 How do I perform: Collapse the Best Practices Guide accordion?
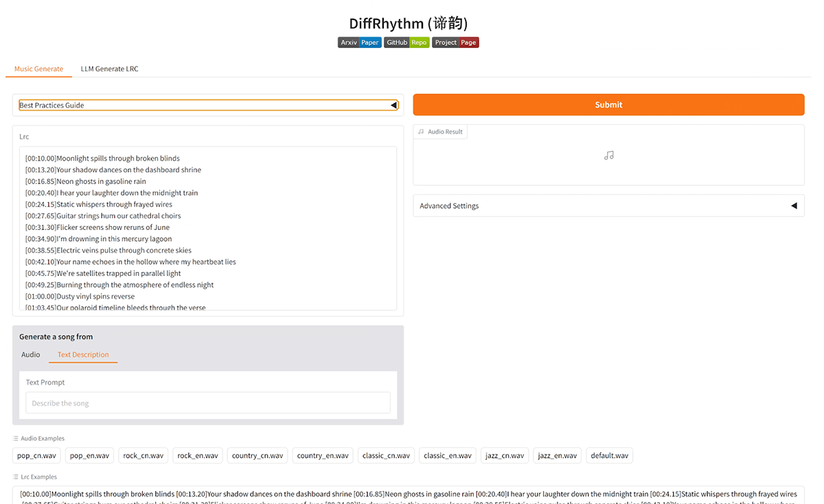[208, 105]
